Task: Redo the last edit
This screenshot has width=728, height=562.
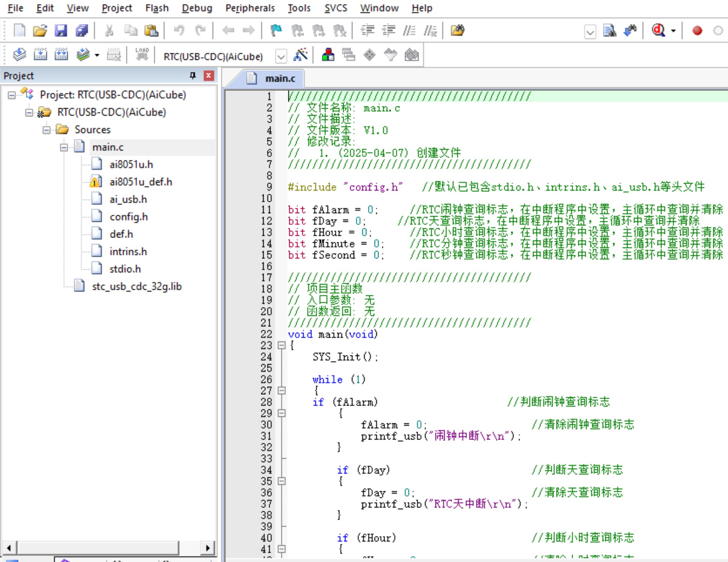Action: point(200,30)
